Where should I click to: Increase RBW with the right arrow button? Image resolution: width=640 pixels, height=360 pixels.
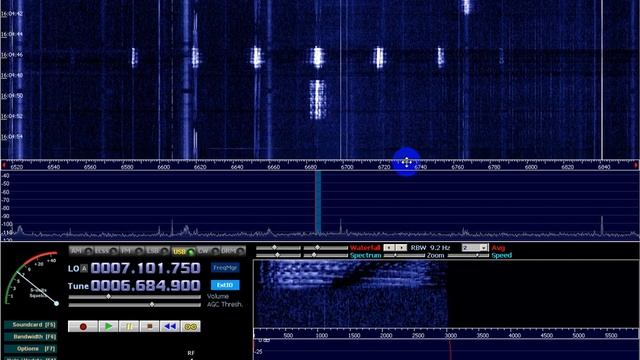402,248
